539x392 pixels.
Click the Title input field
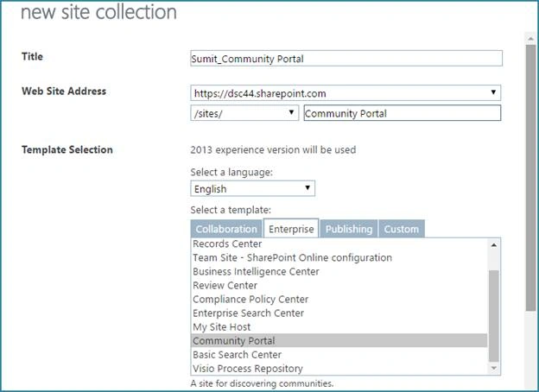point(346,59)
